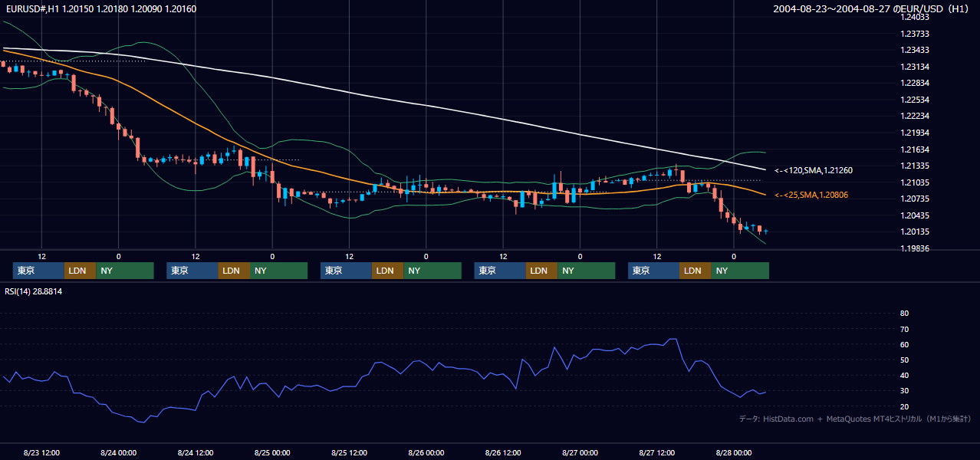Select the 2004-08-23〜2004-08-27 EUR/USD chart title
Image resolution: width=980 pixels, height=460 pixels.
tap(873, 9)
